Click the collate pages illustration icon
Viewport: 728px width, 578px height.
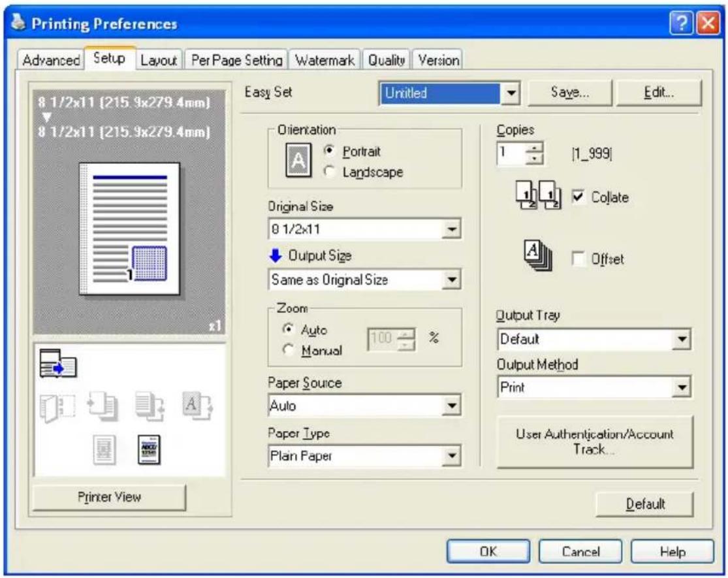[538, 195]
